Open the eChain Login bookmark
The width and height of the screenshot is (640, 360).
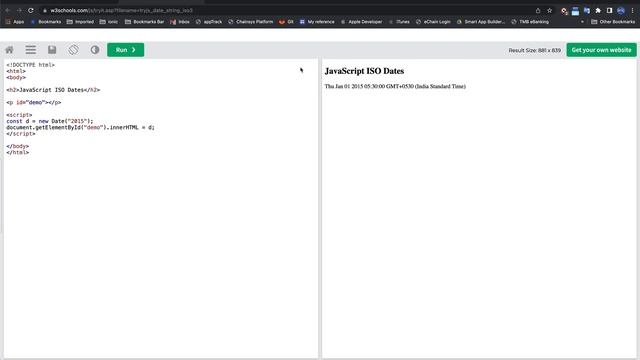click(433, 22)
